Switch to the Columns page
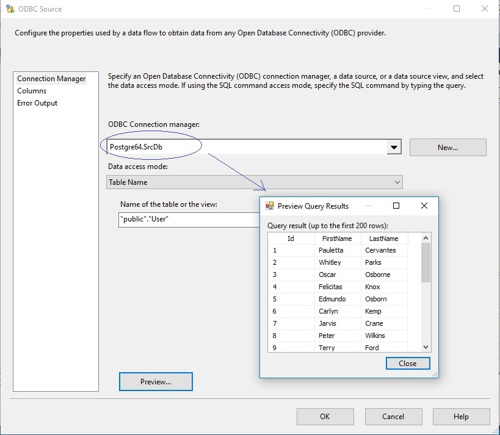 point(32,91)
